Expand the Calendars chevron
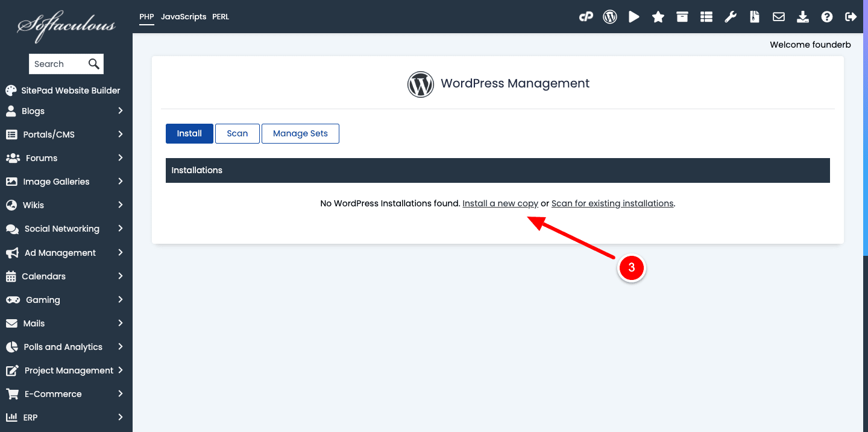Image resolution: width=868 pixels, height=432 pixels. point(121,276)
